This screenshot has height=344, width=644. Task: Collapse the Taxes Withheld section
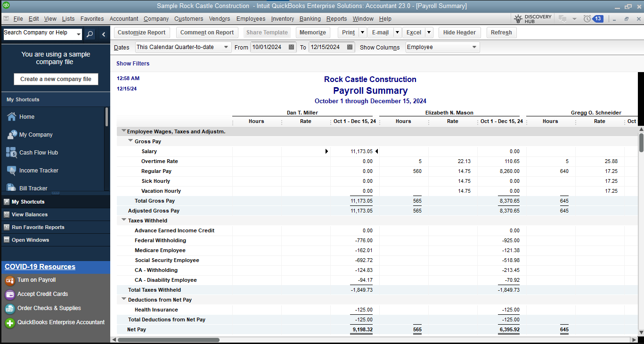[124, 220]
